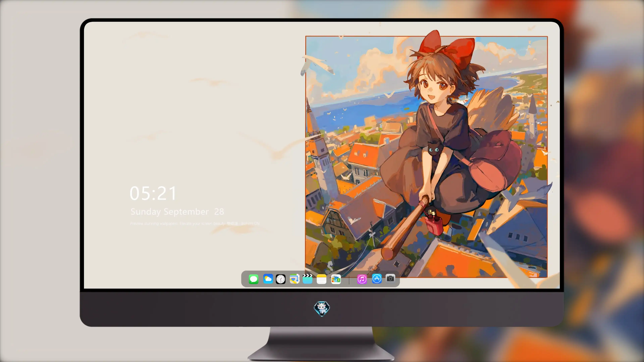Open the photo collage app in dock
644x362 pixels.
pyautogui.click(x=336, y=279)
